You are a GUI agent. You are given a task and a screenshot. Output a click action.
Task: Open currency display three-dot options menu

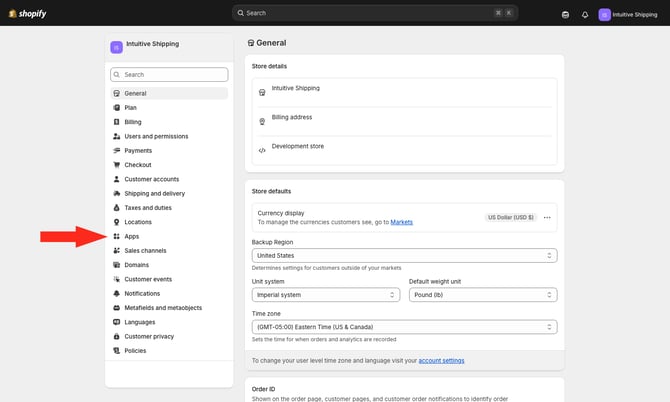[x=547, y=217]
